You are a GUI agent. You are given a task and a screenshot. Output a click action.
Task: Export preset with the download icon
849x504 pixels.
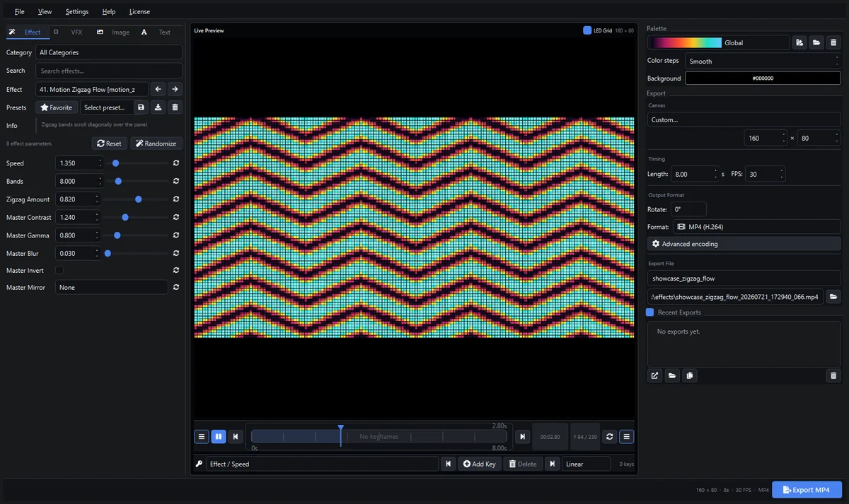(x=158, y=107)
